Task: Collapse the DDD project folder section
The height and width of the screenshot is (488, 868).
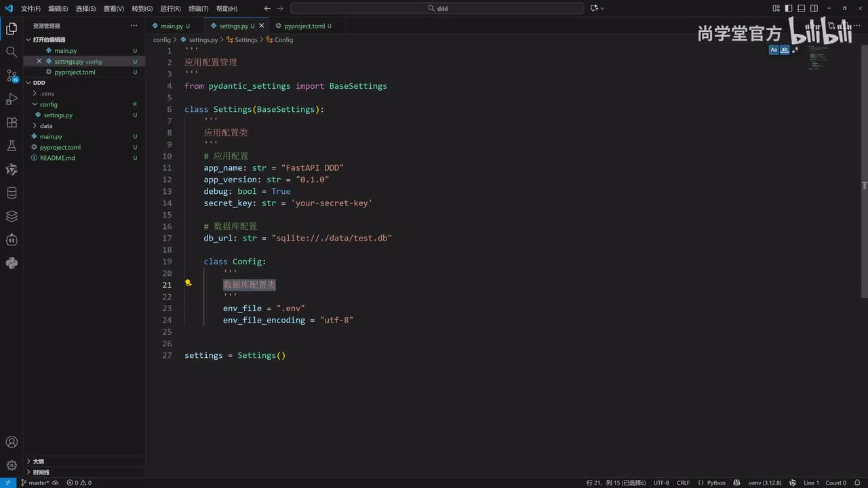Action: coord(84,83)
